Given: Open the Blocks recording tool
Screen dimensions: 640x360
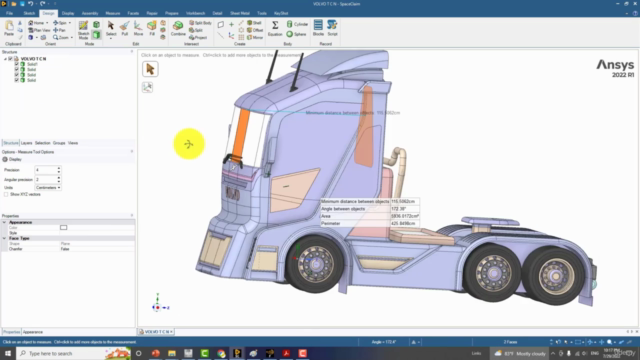Looking at the screenshot, I should click(318, 29).
